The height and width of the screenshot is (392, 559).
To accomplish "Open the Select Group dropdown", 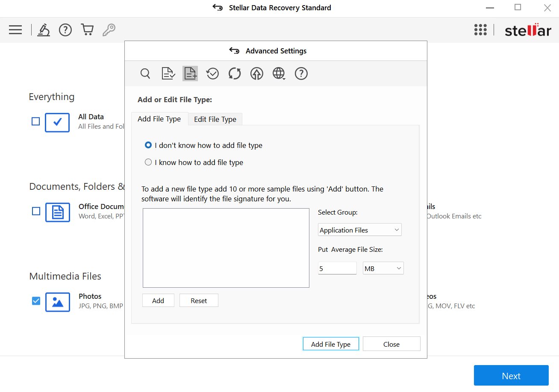I will pos(359,230).
